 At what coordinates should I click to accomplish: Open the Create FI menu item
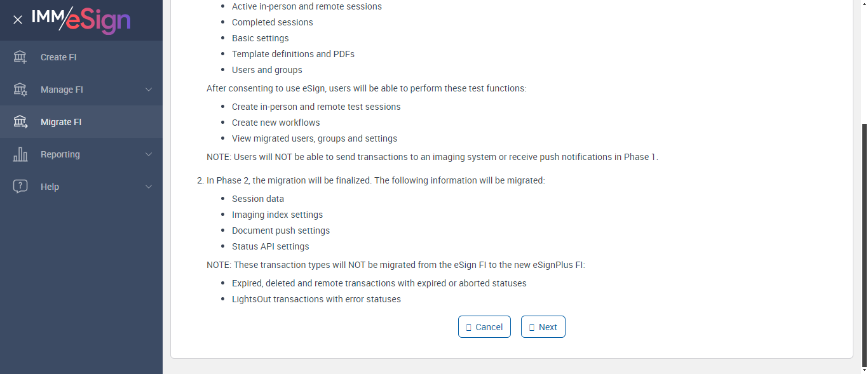click(58, 57)
